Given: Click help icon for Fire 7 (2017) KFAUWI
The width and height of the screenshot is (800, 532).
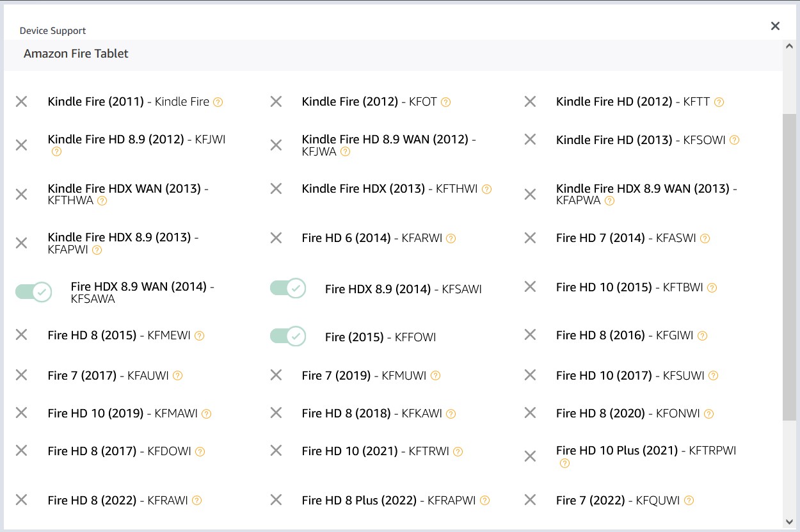Looking at the screenshot, I should pyautogui.click(x=177, y=376).
